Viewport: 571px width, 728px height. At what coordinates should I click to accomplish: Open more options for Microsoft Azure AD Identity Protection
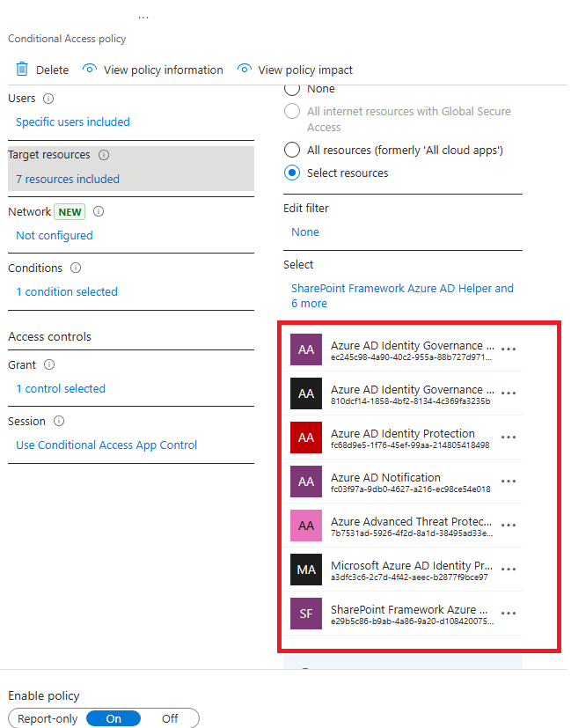point(509,570)
